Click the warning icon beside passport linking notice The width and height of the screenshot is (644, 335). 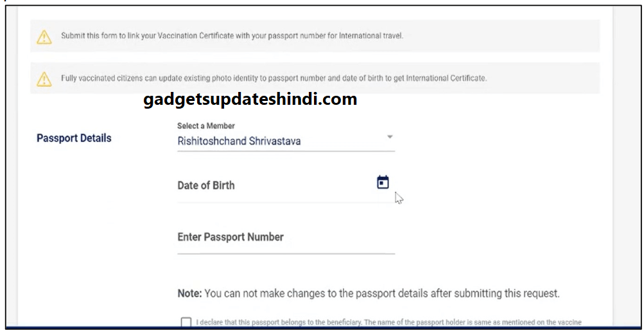[x=44, y=37]
